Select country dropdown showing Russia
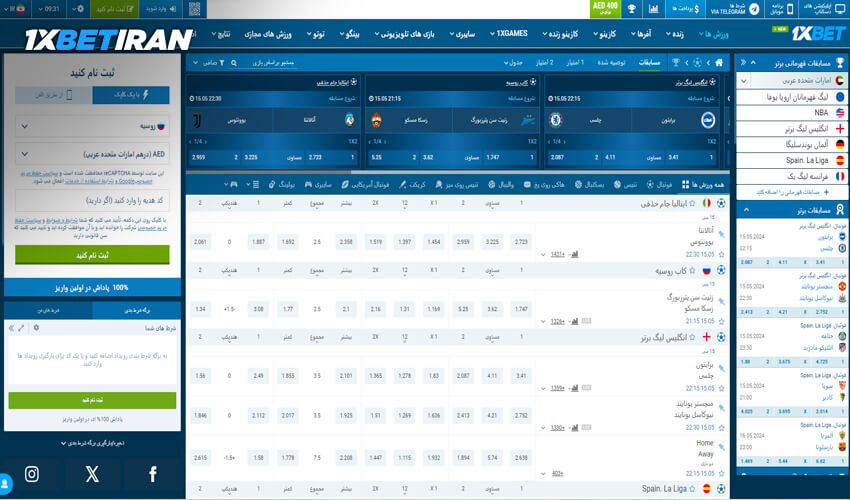The image size is (850, 500). pos(92,126)
